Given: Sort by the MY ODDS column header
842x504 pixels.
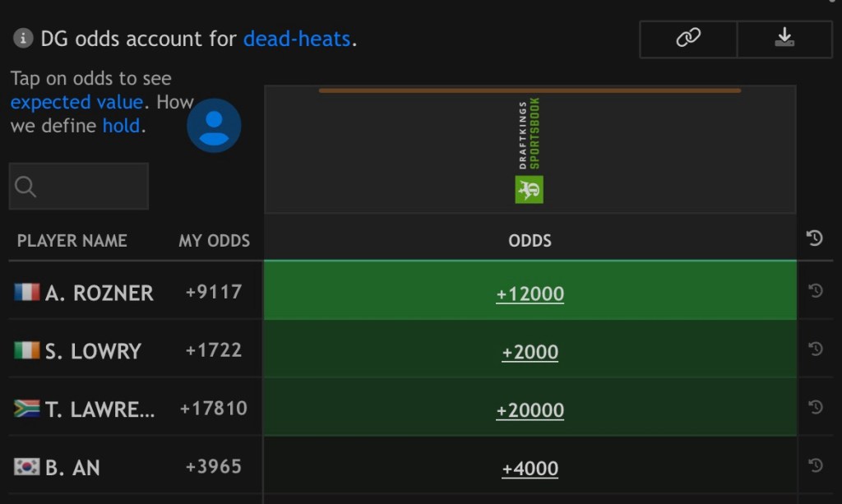Looking at the screenshot, I should pos(214,241).
